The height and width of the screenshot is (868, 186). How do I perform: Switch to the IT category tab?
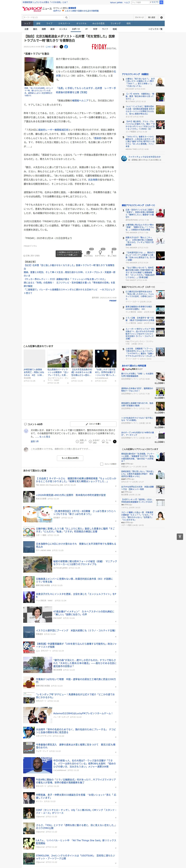(86, 29)
